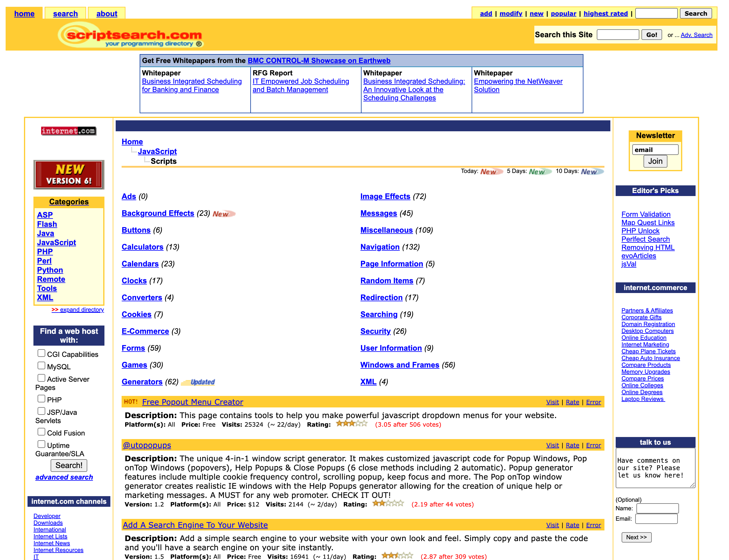Open the Background Effects subcategory

coord(158,213)
